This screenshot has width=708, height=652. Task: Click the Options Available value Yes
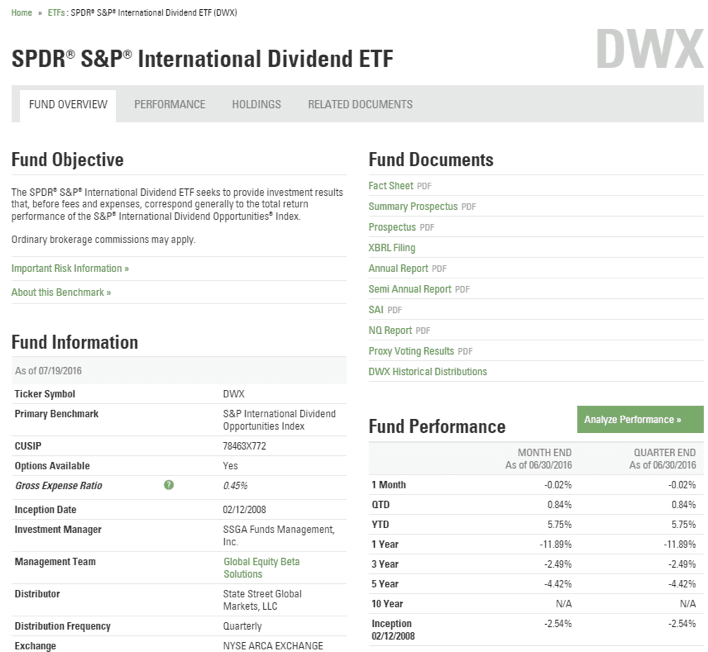point(230,466)
